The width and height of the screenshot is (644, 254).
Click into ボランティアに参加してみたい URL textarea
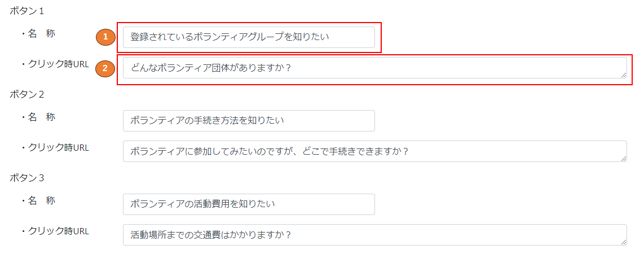point(375,151)
